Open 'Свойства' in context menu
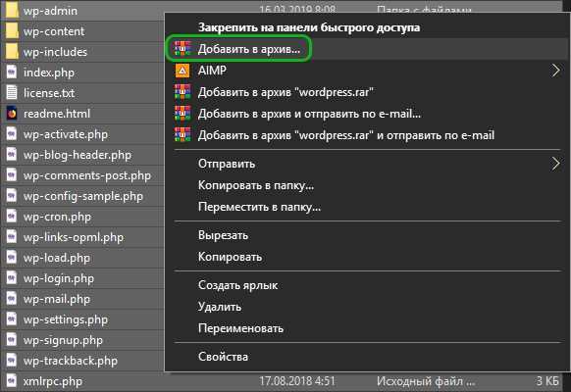Image resolution: width=571 pixels, height=392 pixels. pos(223,357)
